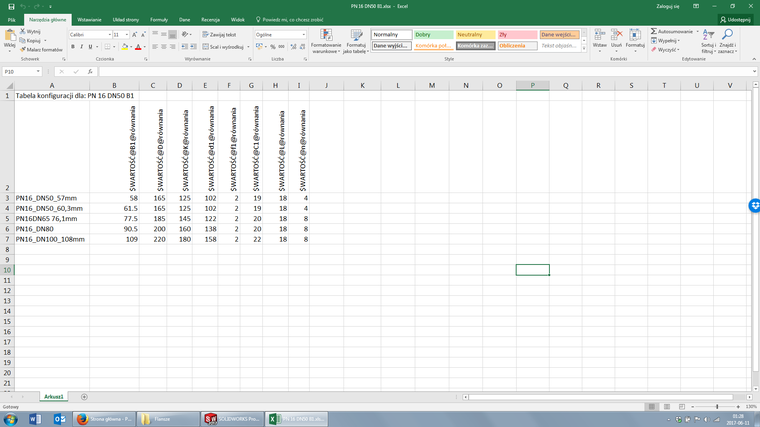
Task: Apply thousands separator (000) format
Action: 281,47
